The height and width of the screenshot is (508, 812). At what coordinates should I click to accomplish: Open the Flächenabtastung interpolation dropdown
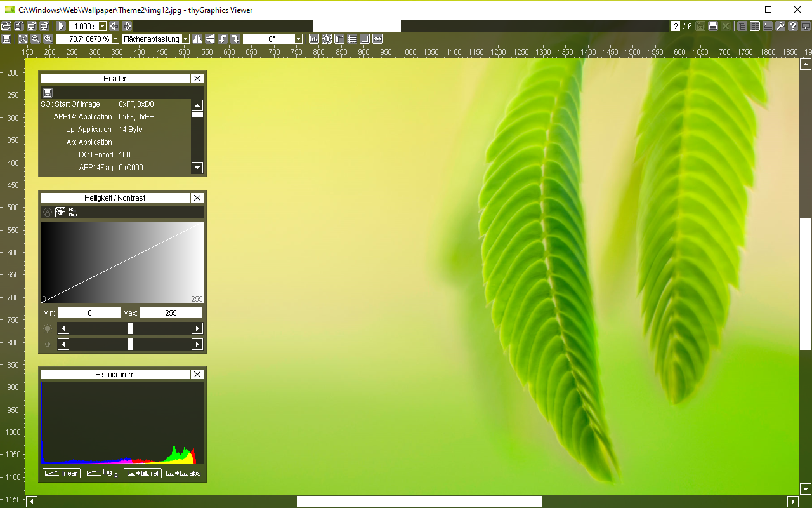point(185,39)
